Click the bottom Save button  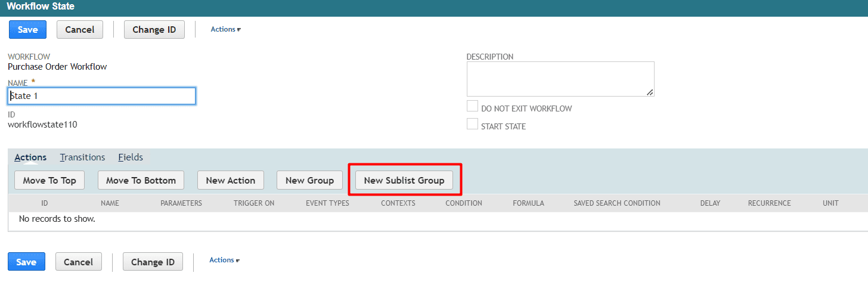pos(27,262)
